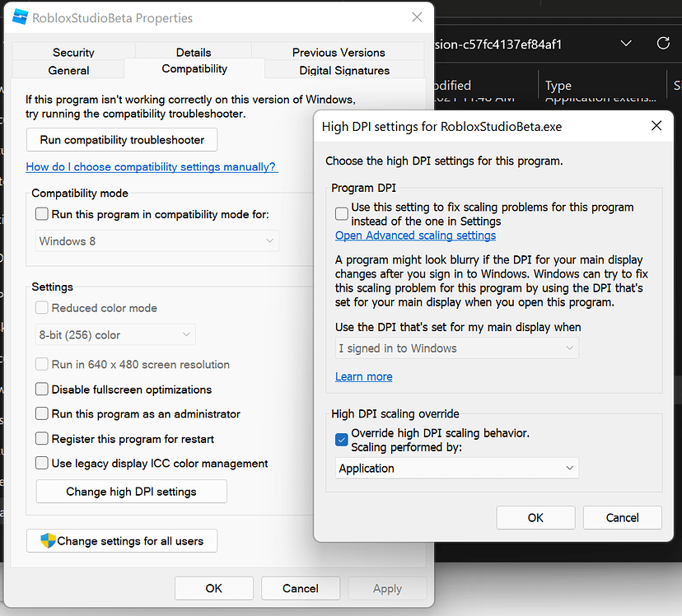This screenshot has height=616, width=682.
Task: Click the refresh icon in the background window
Action: (664, 43)
